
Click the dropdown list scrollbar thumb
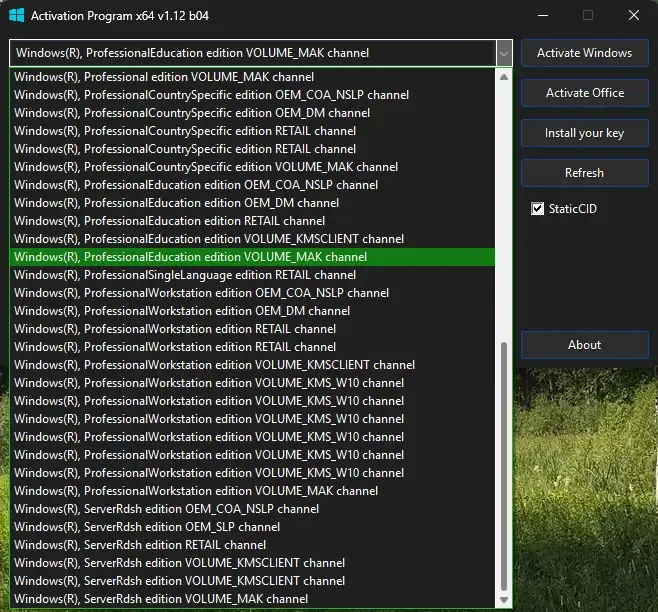pos(504,466)
